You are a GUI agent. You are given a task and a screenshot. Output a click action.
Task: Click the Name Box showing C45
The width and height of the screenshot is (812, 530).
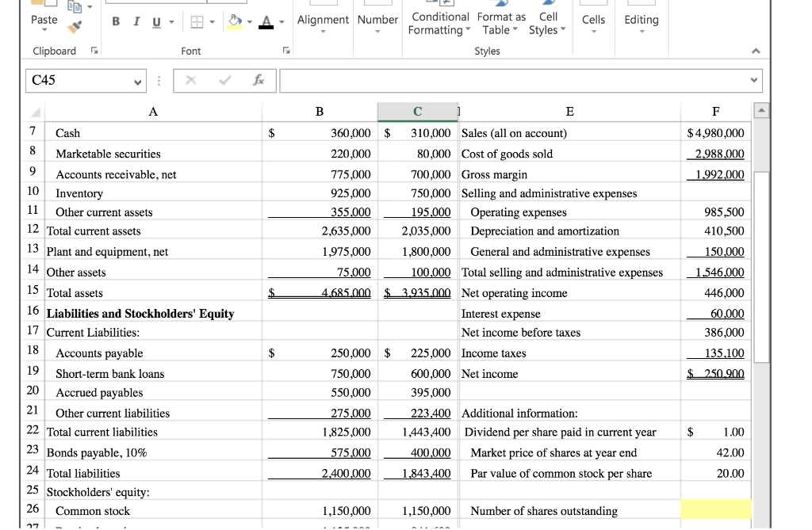[86, 80]
